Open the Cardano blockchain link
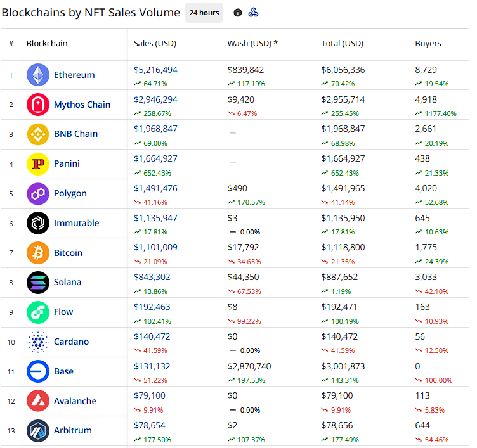The height and width of the screenshot is (448, 477). 71,342
